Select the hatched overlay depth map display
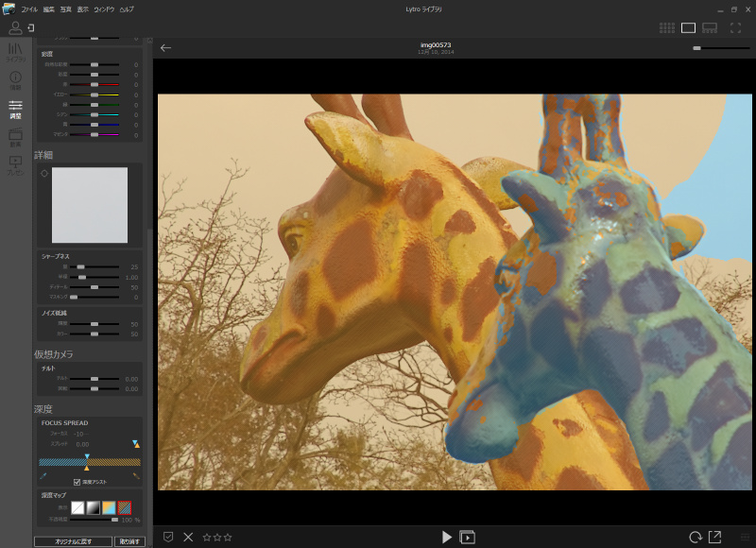756x548 pixels. coord(125,507)
